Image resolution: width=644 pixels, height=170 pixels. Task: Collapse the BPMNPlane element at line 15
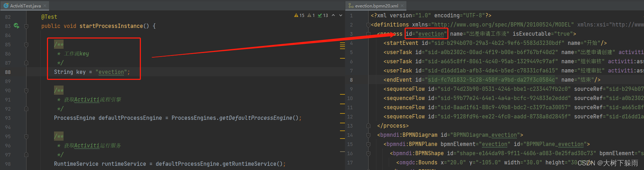(x=368, y=144)
